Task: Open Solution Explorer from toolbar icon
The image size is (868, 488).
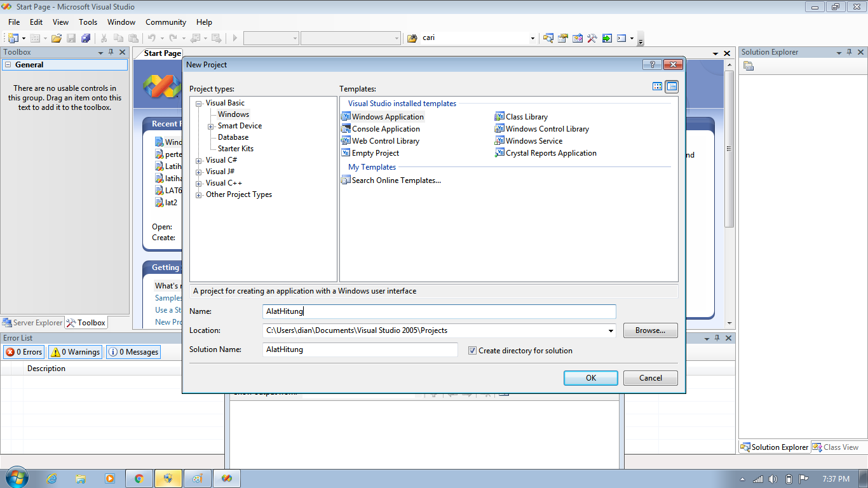Action: tap(548, 38)
